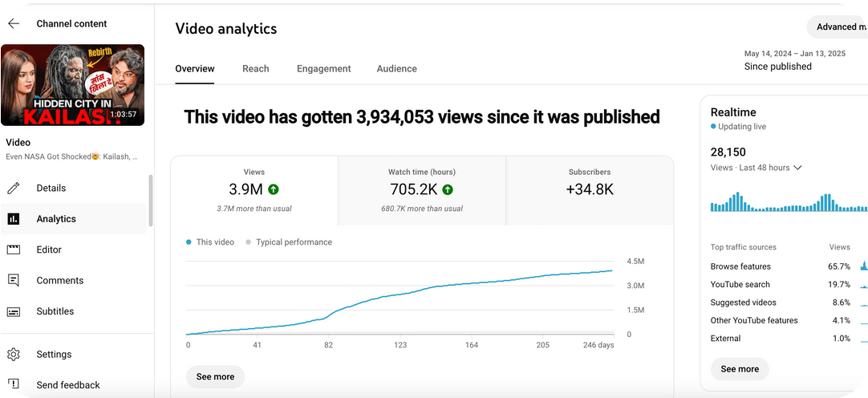Open Details via the pencil icon

(x=14, y=188)
